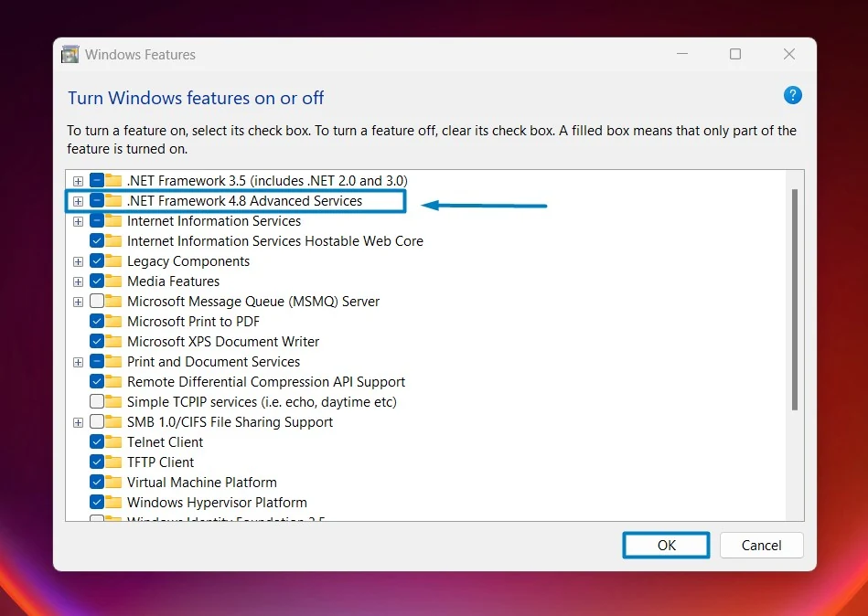868x616 pixels.
Task: Uncheck the Telnet Client checkbox
Action: [x=97, y=441]
